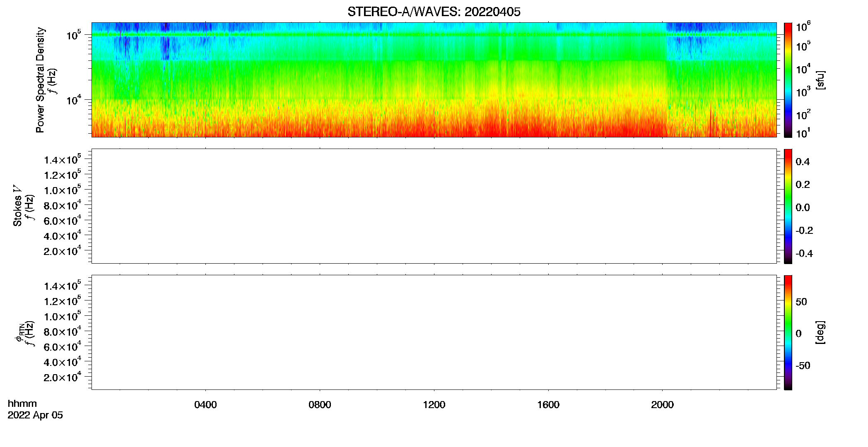Click the empty Stokes V plot panel

434,206
